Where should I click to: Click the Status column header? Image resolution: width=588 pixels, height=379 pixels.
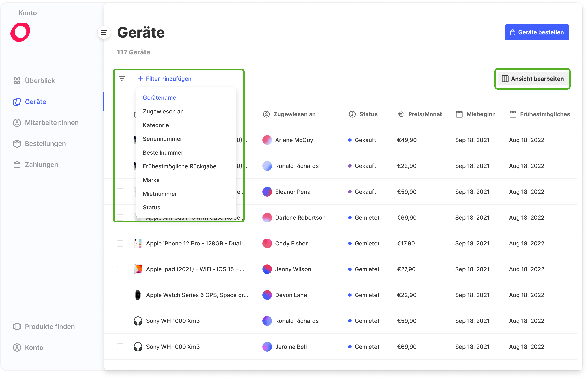363,114
